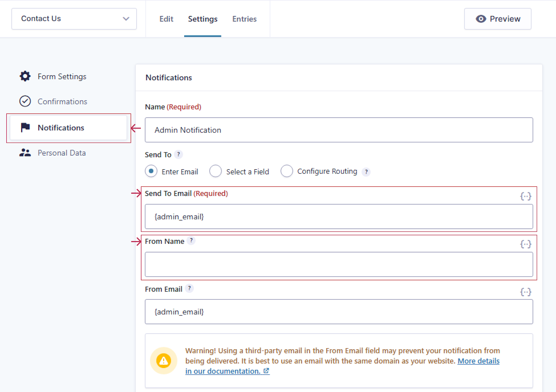Click the Form Settings gear icon
This screenshot has height=392, width=556.
coord(25,76)
